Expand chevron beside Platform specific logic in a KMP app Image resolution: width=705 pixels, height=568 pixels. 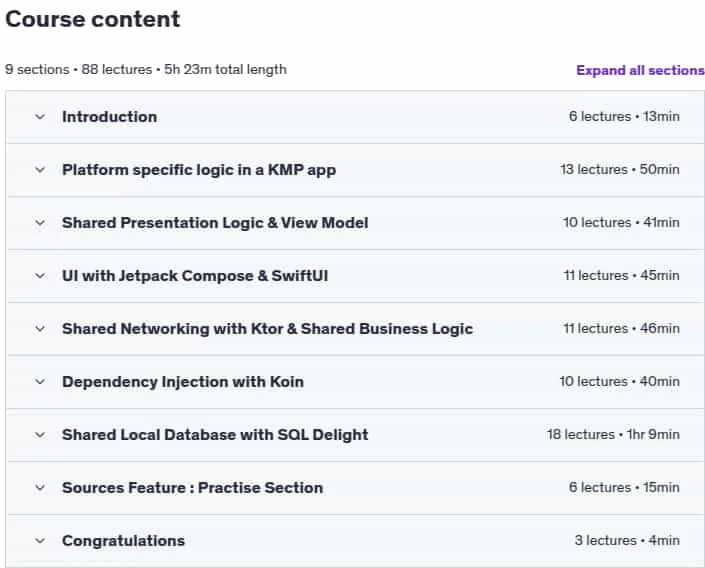(40, 170)
